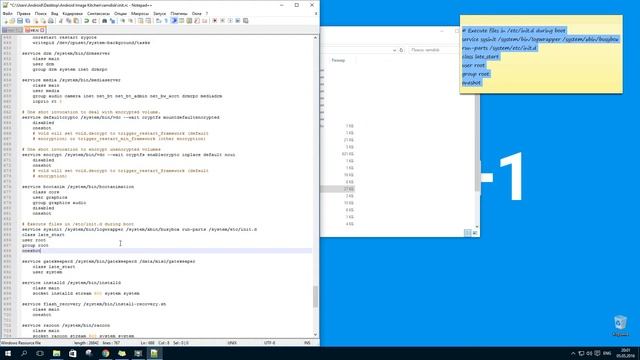Click the Notepad++ taskbar icon

pyautogui.click(x=154, y=353)
